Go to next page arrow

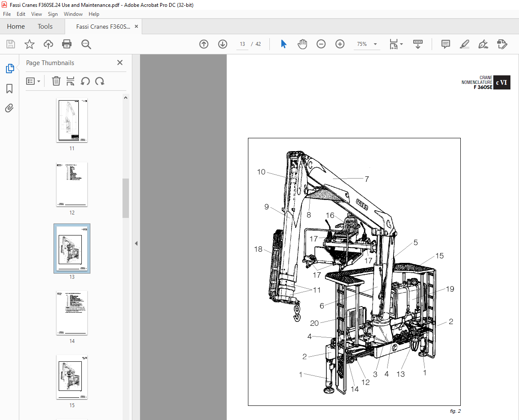[223, 44]
